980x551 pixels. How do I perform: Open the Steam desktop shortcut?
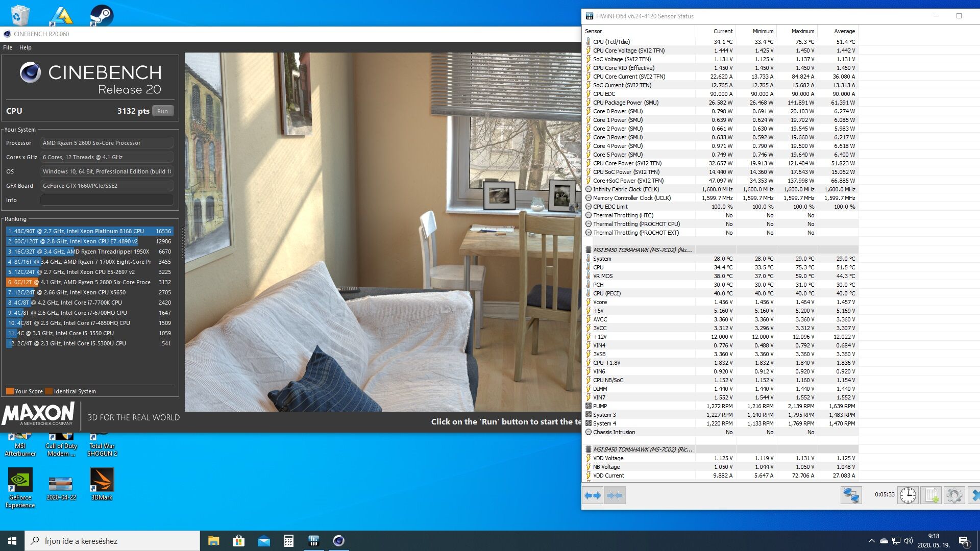[x=102, y=15]
